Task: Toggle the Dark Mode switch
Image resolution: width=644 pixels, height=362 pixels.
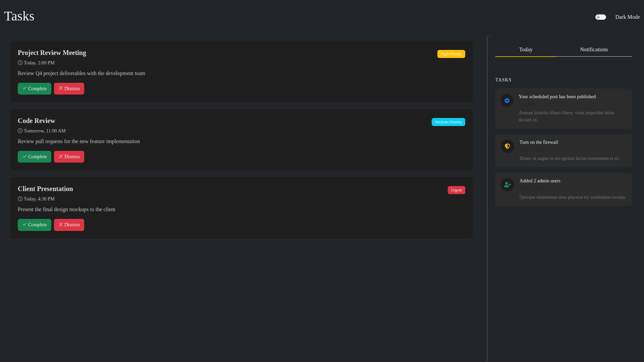Action: pos(600,17)
